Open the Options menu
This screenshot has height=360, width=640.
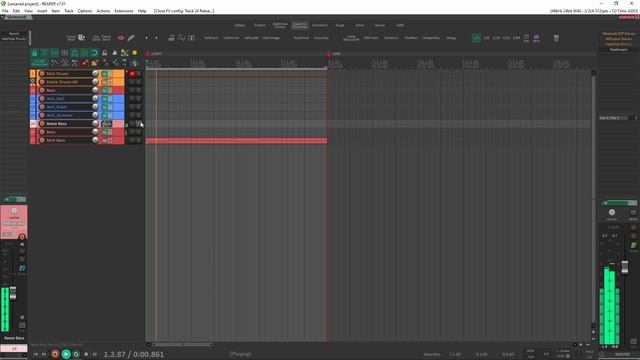click(x=85, y=11)
